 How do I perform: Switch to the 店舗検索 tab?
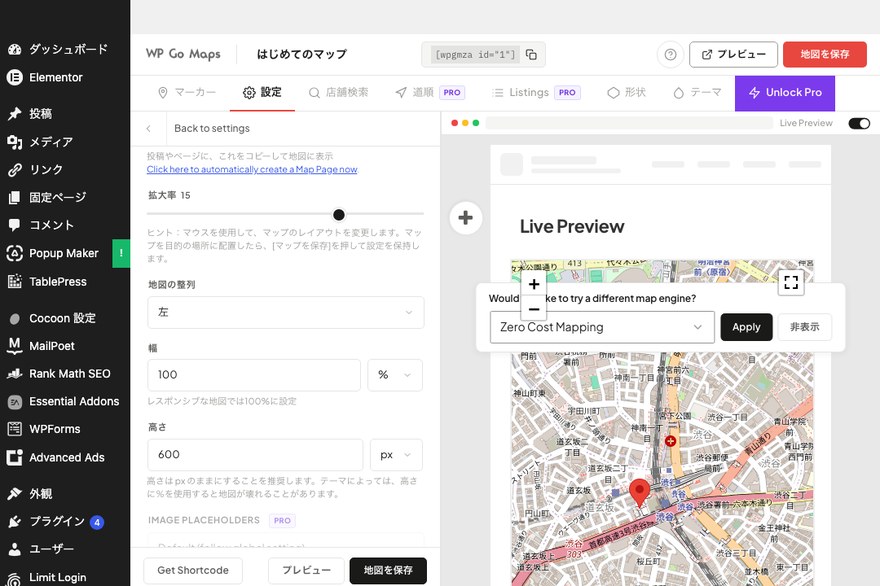point(338,93)
